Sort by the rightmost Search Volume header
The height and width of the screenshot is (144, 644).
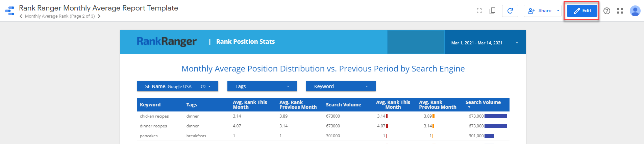(x=483, y=102)
